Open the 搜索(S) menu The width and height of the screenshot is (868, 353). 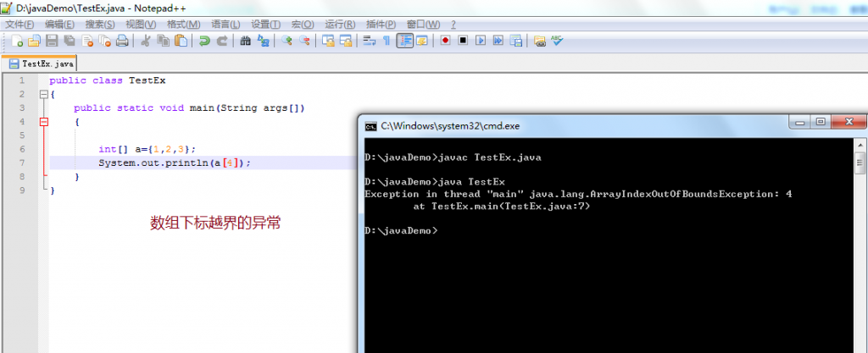tap(100, 25)
